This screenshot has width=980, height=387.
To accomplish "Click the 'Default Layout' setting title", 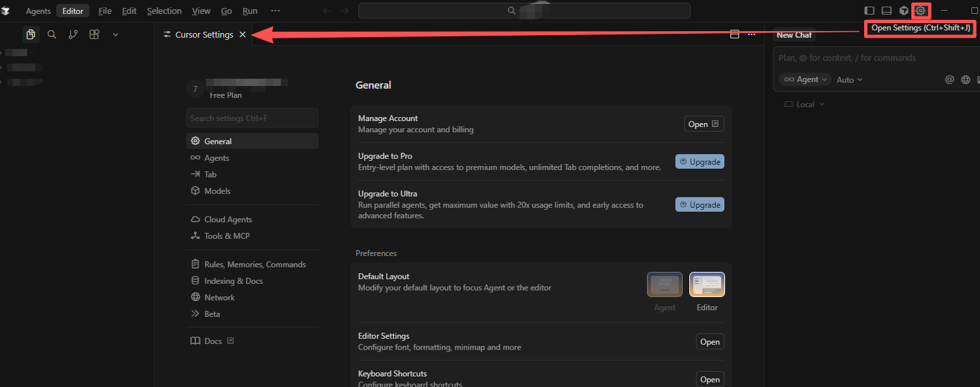I will pos(384,277).
